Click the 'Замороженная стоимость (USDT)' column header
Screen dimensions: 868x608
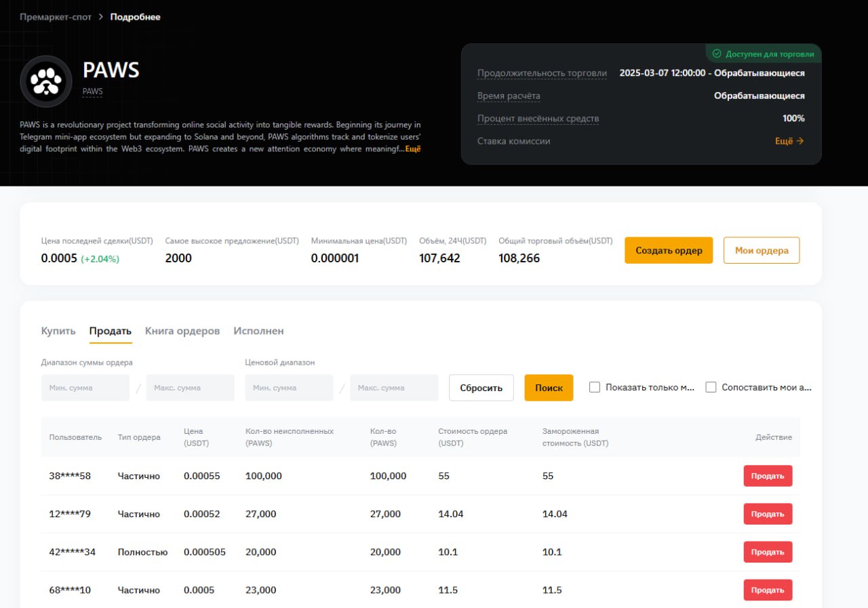[x=575, y=437]
